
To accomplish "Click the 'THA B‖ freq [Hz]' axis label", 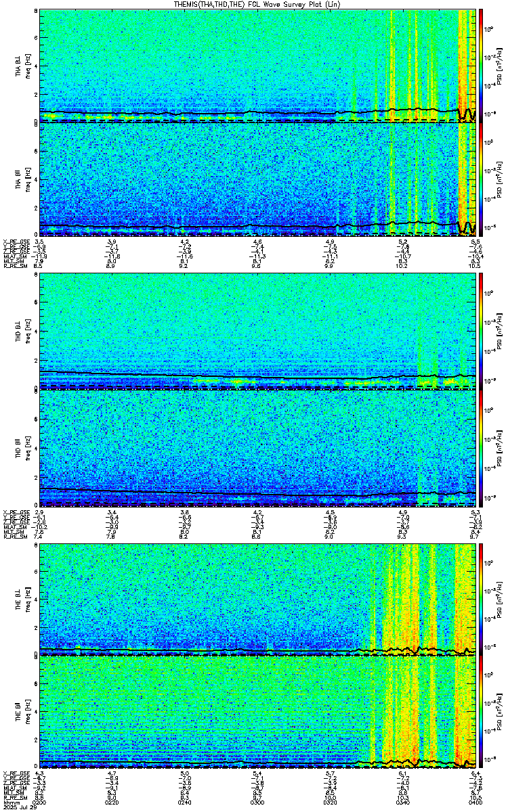I will pyautogui.click(x=22, y=179).
